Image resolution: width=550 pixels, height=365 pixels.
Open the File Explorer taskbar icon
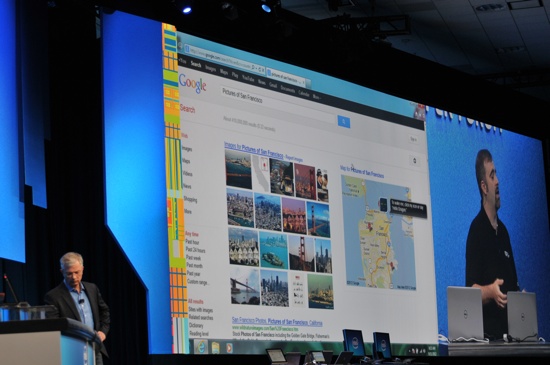click(215, 347)
